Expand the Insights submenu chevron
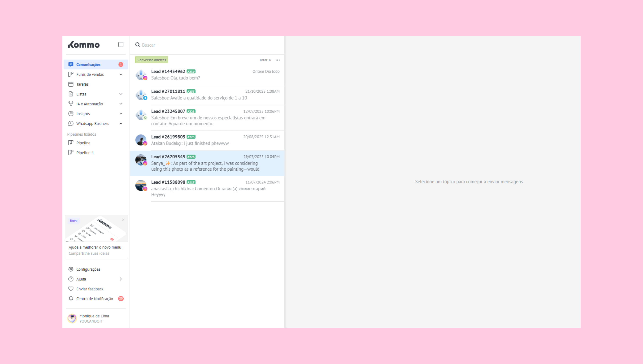The image size is (643, 364). (121, 114)
